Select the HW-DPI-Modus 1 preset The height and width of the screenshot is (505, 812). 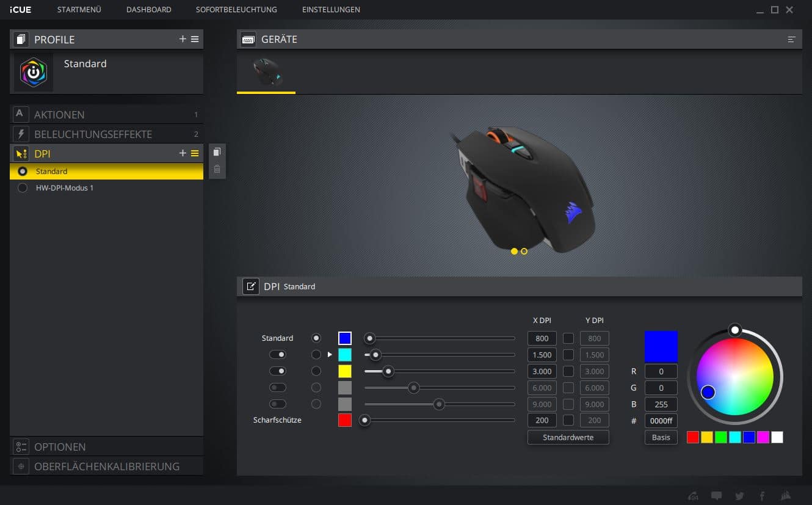pos(65,188)
